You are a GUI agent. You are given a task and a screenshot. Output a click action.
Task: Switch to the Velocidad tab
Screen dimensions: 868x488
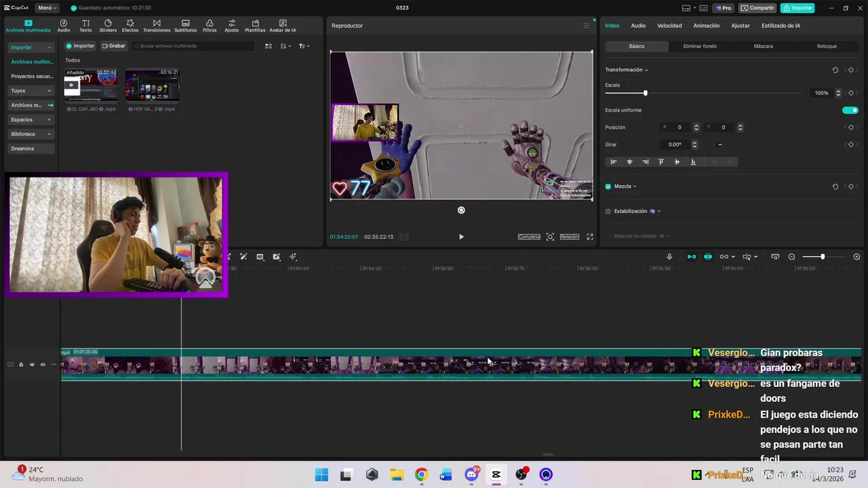click(669, 26)
